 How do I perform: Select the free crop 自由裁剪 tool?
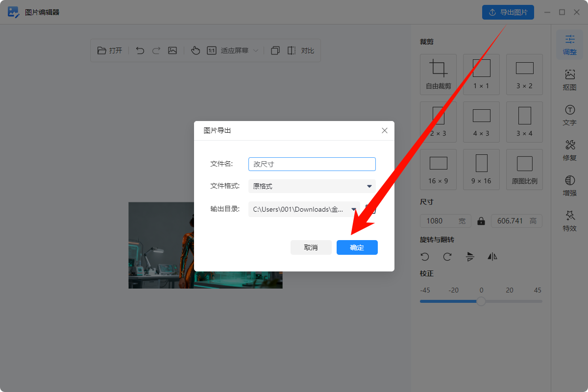[x=438, y=74]
